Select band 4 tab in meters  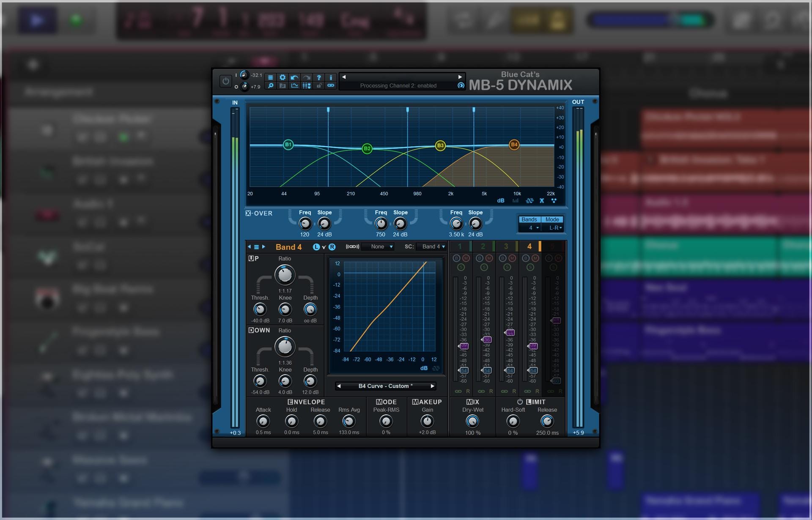point(529,246)
